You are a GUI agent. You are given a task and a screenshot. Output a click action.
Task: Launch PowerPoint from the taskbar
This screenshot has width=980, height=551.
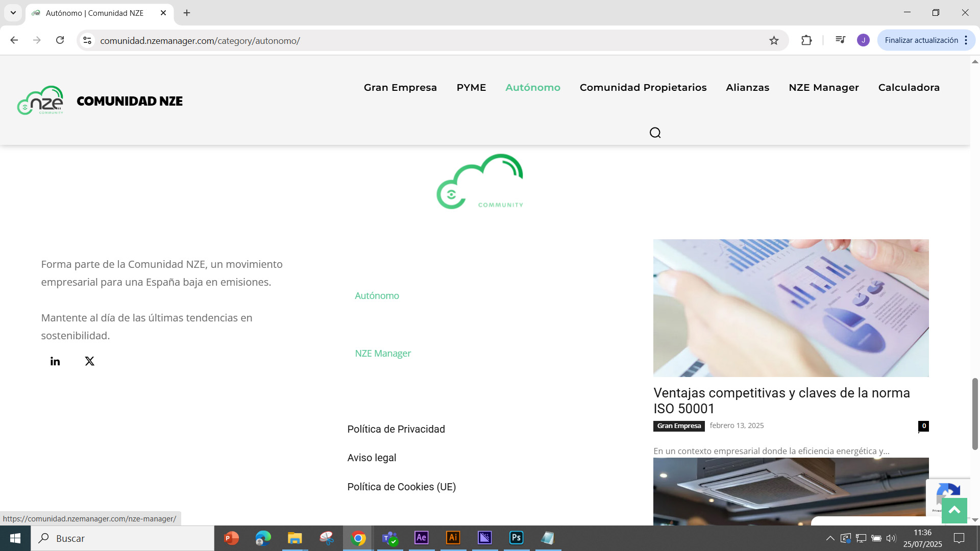231,538
